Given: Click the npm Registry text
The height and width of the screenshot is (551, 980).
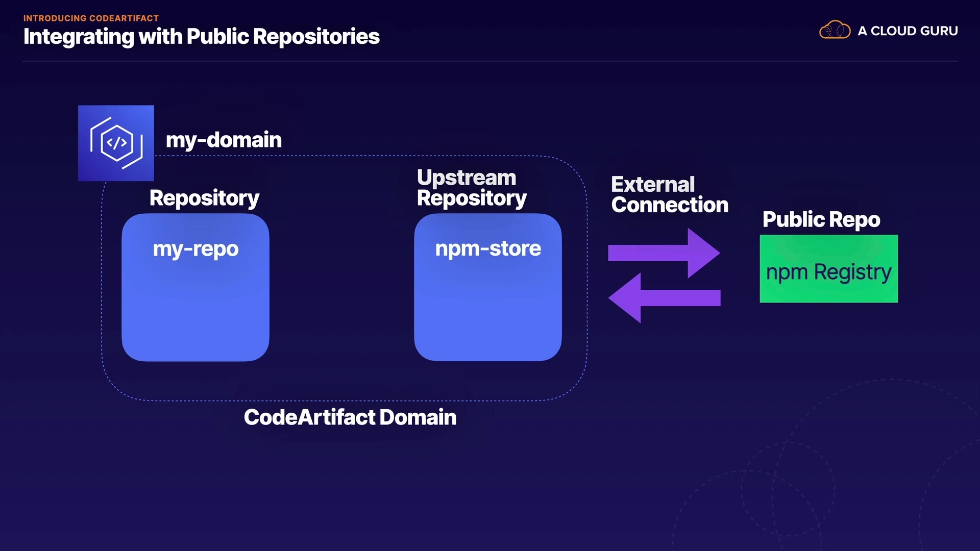Looking at the screenshot, I should [x=828, y=271].
